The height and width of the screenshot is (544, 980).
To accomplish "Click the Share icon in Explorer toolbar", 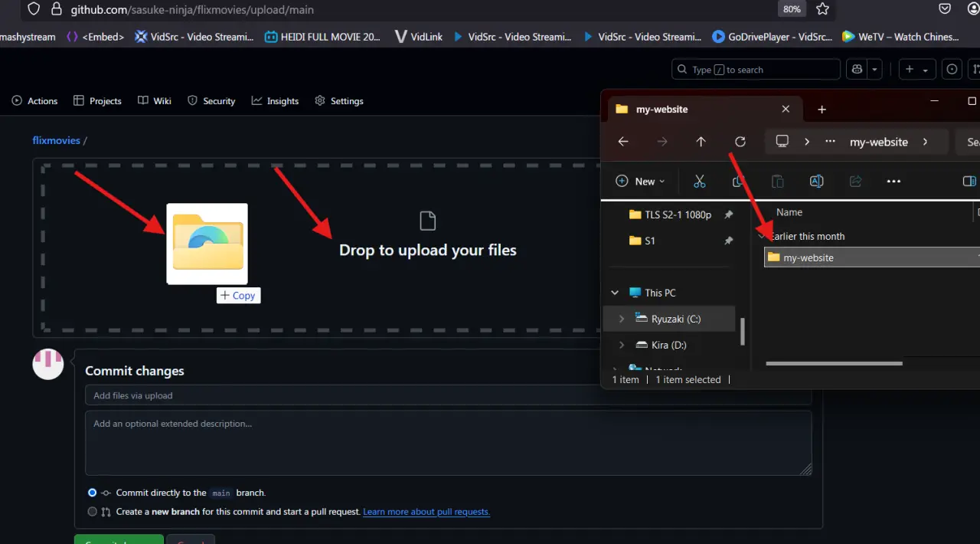I will point(855,182).
